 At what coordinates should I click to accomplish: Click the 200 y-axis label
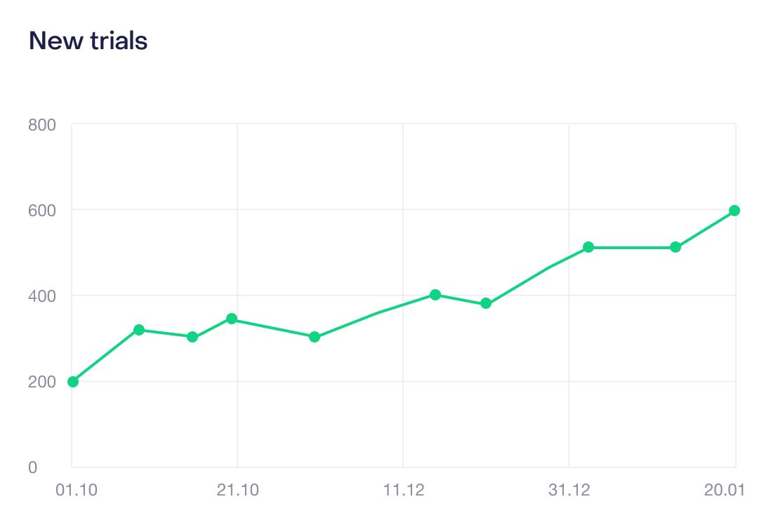point(42,382)
